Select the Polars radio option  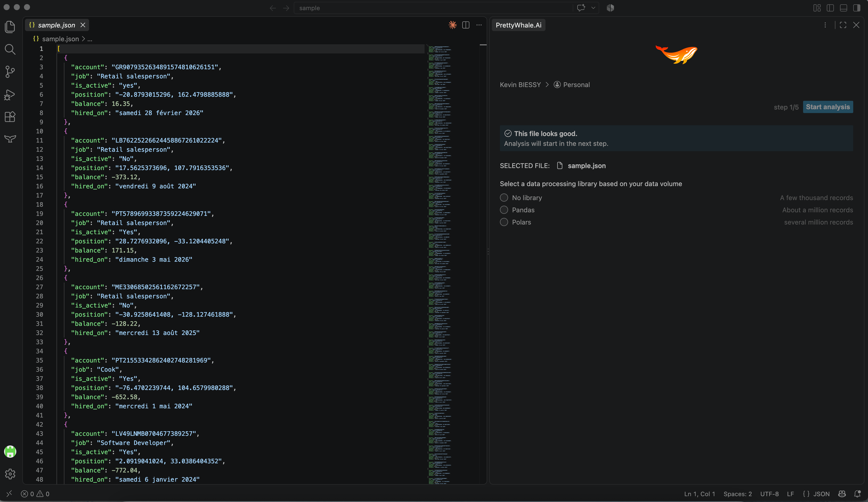click(x=504, y=222)
